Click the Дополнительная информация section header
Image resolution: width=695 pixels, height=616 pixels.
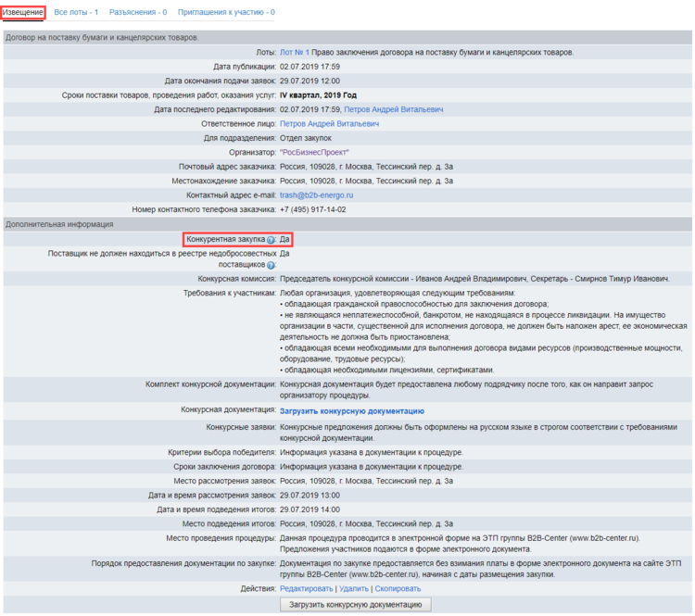click(x=59, y=224)
